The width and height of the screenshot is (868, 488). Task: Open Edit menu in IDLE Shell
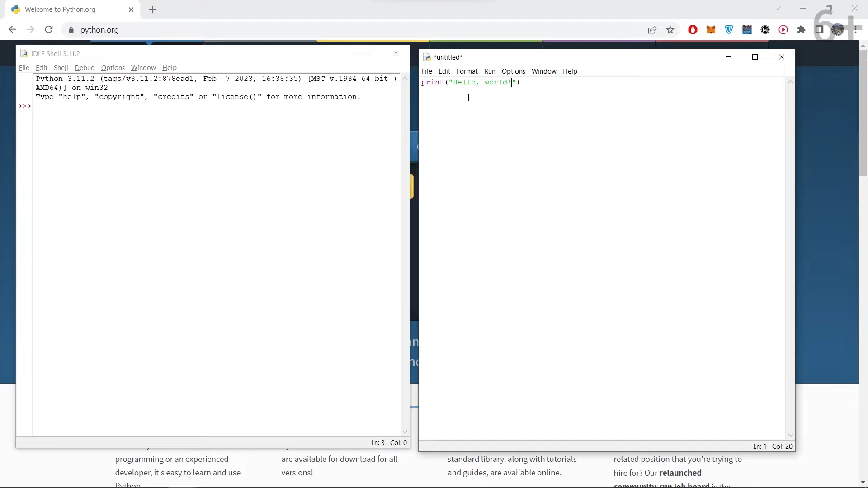click(41, 68)
